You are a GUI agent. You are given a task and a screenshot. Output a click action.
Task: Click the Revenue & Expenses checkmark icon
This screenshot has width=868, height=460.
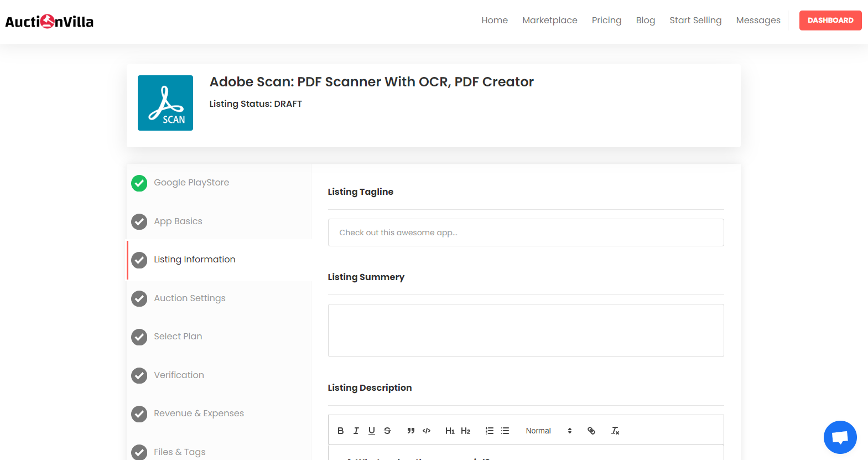click(x=139, y=414)
